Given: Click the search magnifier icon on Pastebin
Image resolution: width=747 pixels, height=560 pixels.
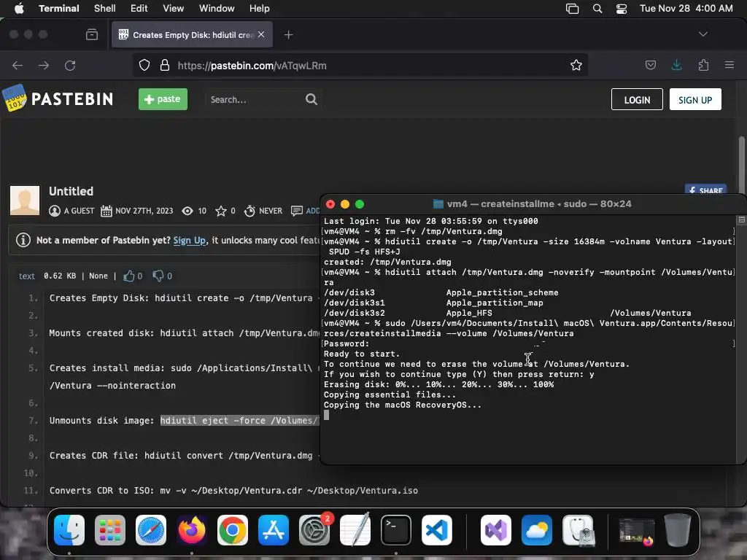Looking at the screenshot, I should click(x=311, y=99).
